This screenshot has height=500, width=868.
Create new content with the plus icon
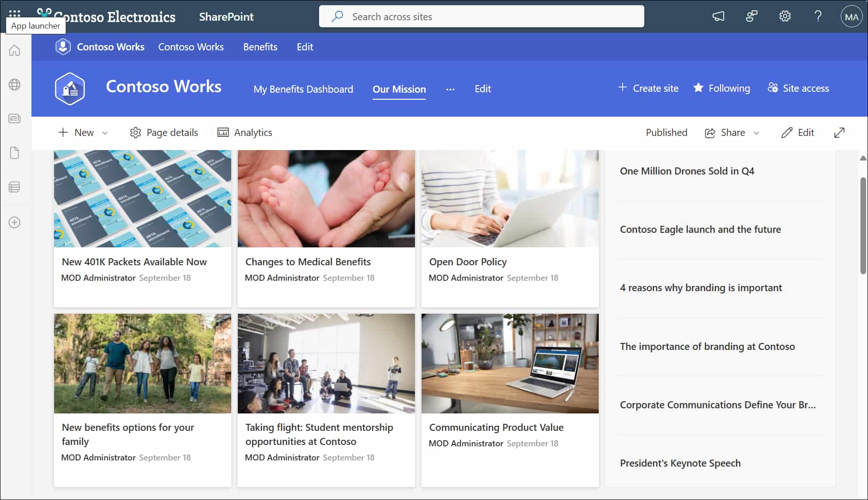[15, 222]
